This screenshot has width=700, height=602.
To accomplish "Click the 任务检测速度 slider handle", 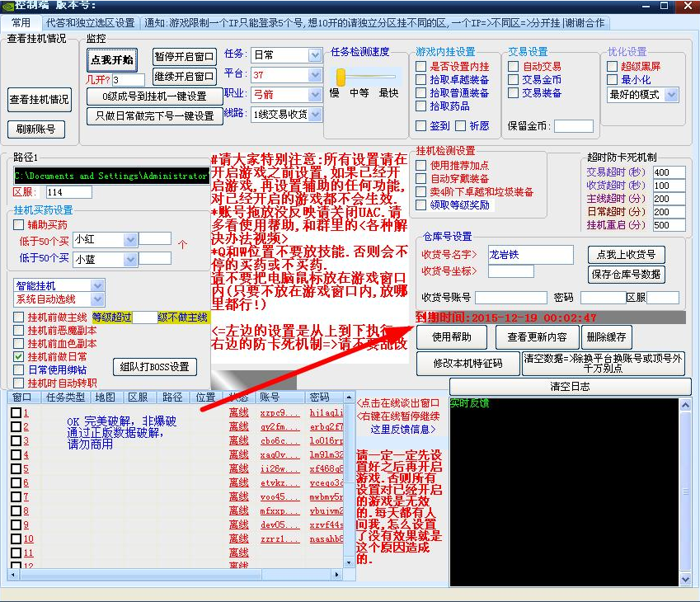I will 341,77.
